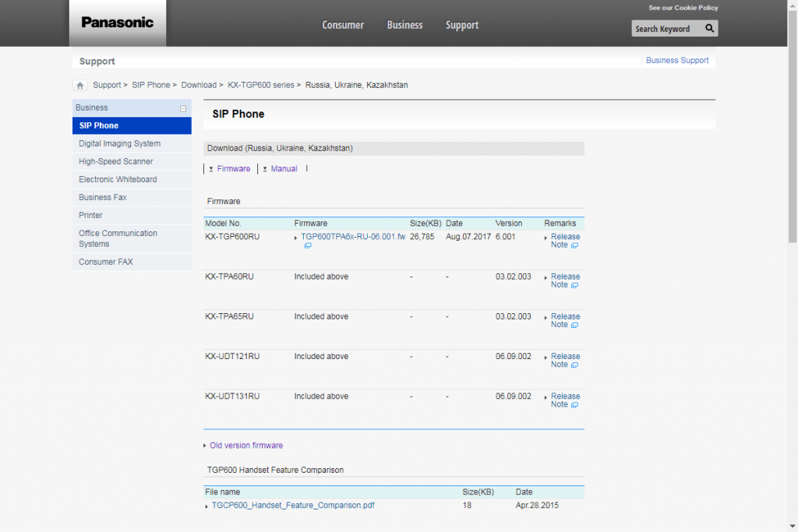Open the Consumer menu

[343, 25]
